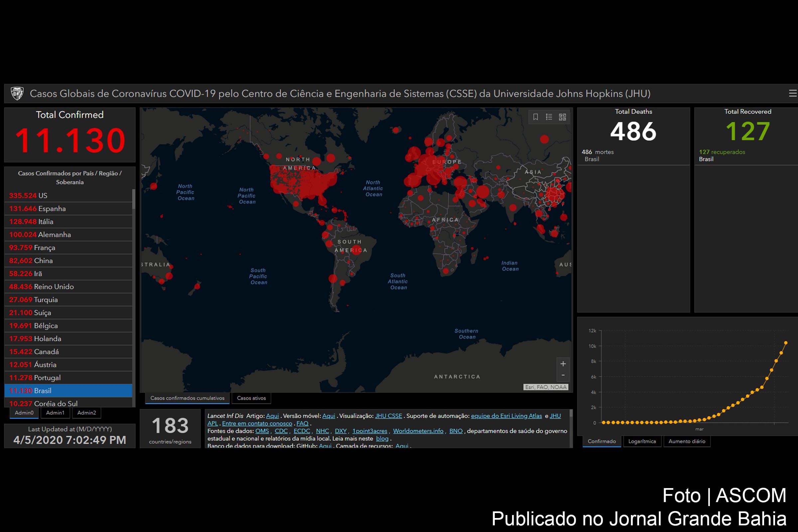Open the OMS data source link
This screenshot has height=532, width=798.
(x=262, y=431)
